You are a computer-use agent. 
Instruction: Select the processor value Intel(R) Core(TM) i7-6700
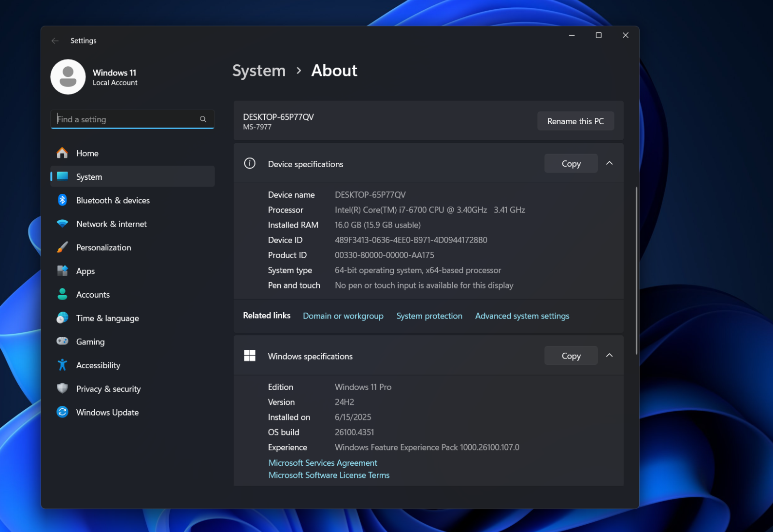(x=430, y=210)
